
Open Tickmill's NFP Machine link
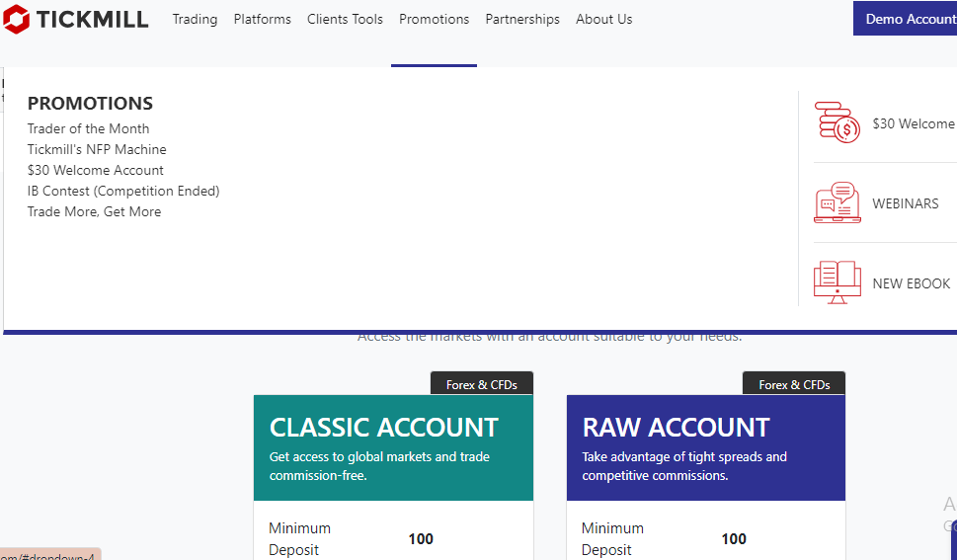(97, 149)
